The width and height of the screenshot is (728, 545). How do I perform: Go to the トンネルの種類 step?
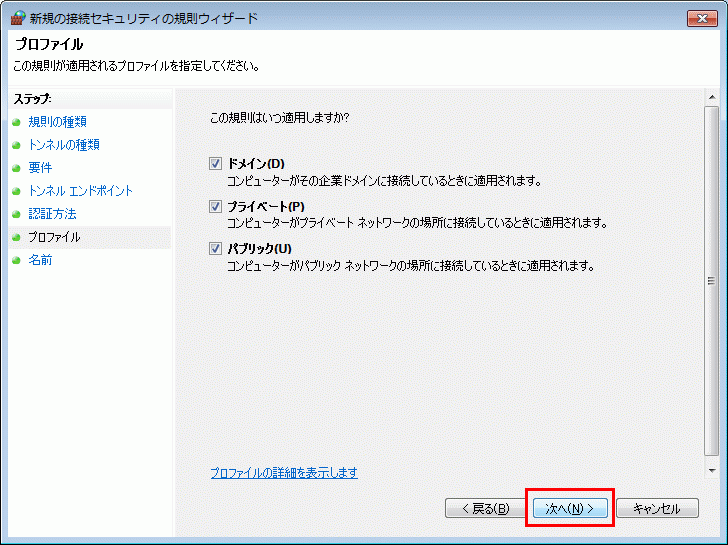(x=64, y=145)
